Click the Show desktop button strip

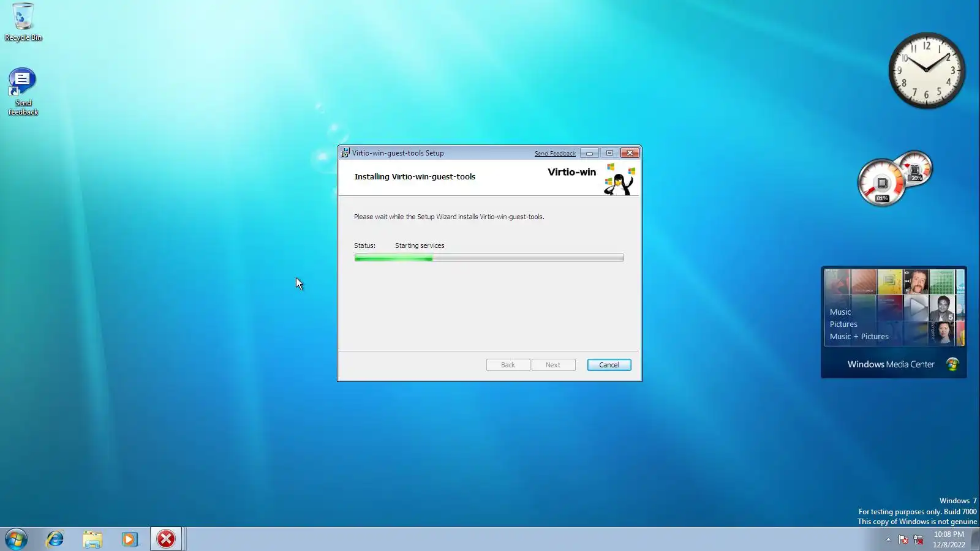[x=975, y=539]
